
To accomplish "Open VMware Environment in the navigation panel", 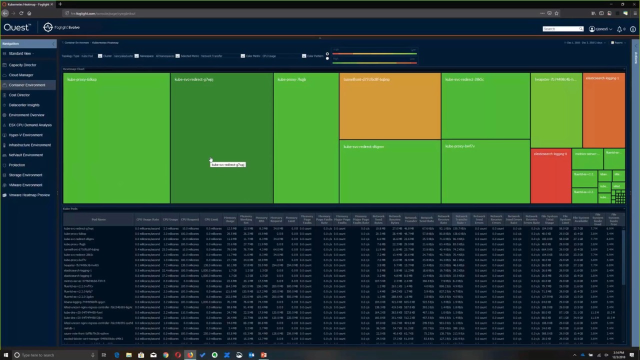I will (x=25, y=185).
